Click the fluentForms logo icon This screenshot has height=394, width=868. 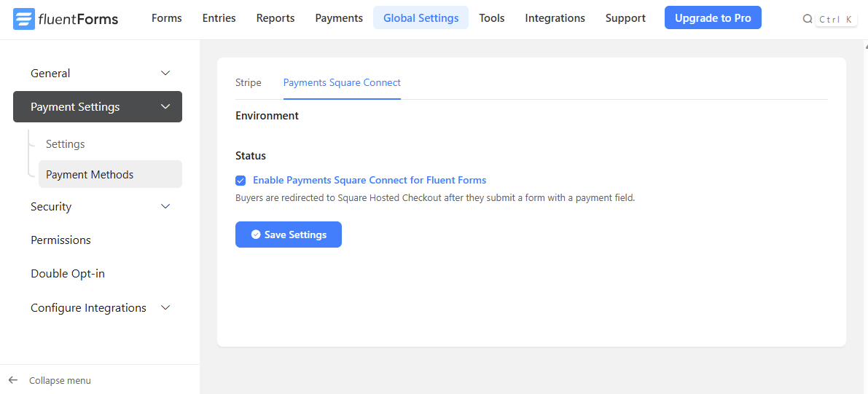tap(24, 19)
